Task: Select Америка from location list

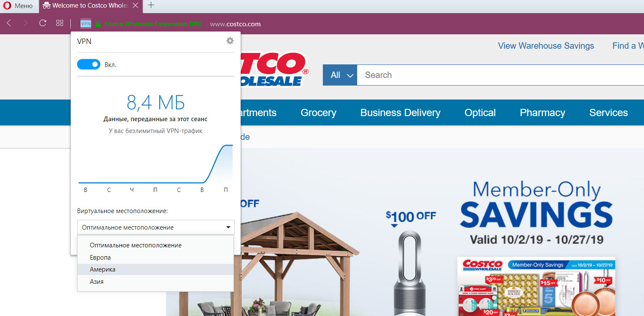Action: point(155,269)
